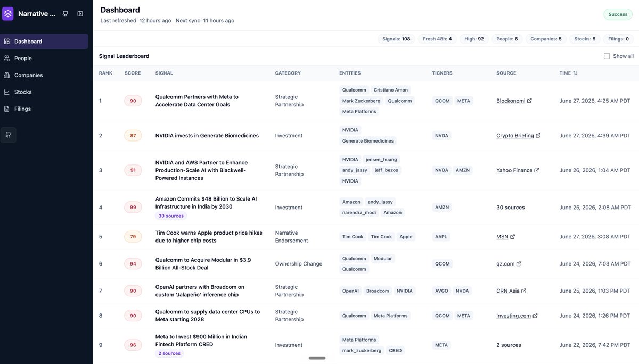Viewport: 639px width, 364px height.
Task: Sort by the Time column arrows
Action: (x=575, y=73)
